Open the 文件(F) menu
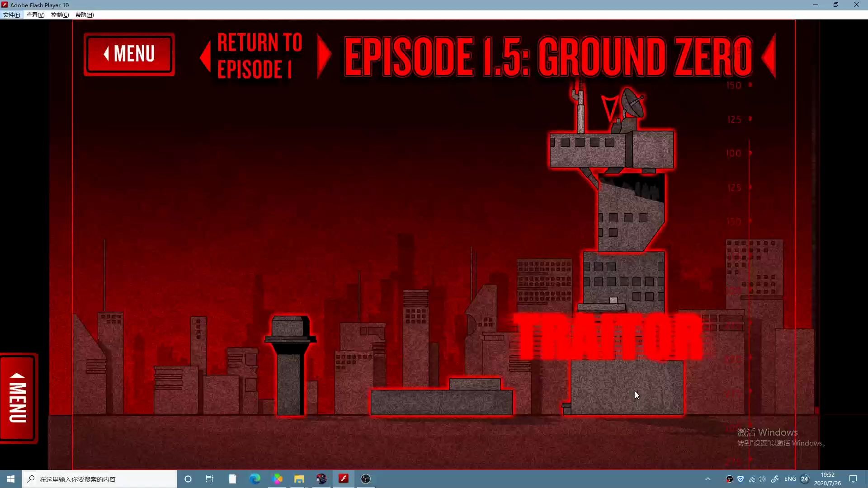This screenshot has height=488, width=868. (11, 15)
